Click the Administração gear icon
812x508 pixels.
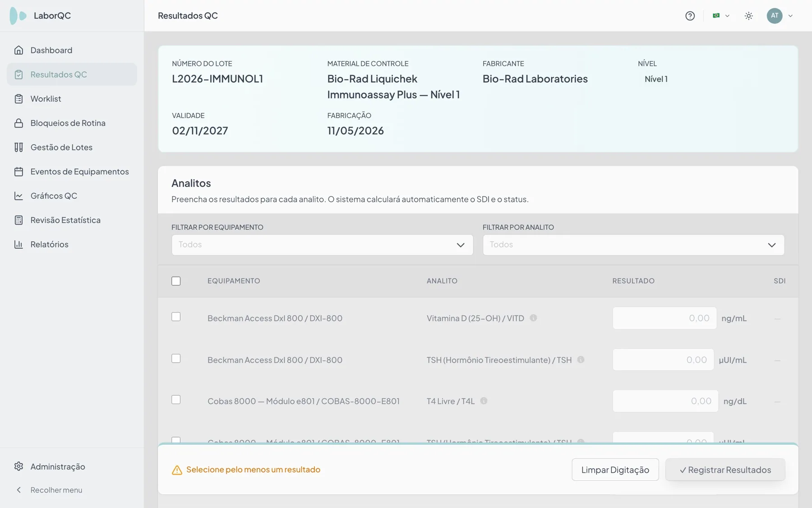18,466
